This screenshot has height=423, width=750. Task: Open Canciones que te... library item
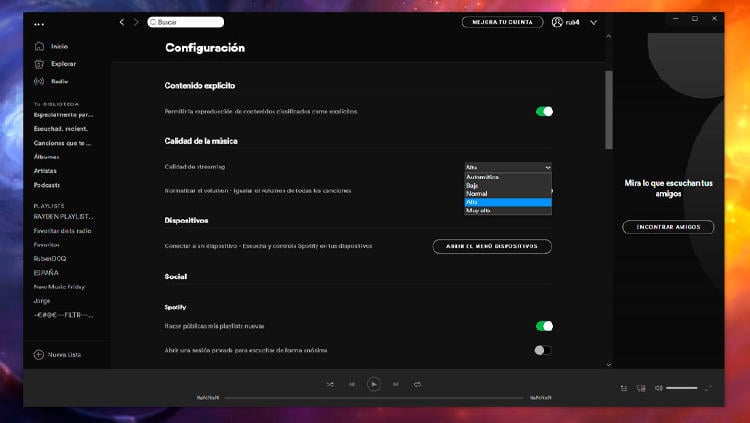point(62,143)
